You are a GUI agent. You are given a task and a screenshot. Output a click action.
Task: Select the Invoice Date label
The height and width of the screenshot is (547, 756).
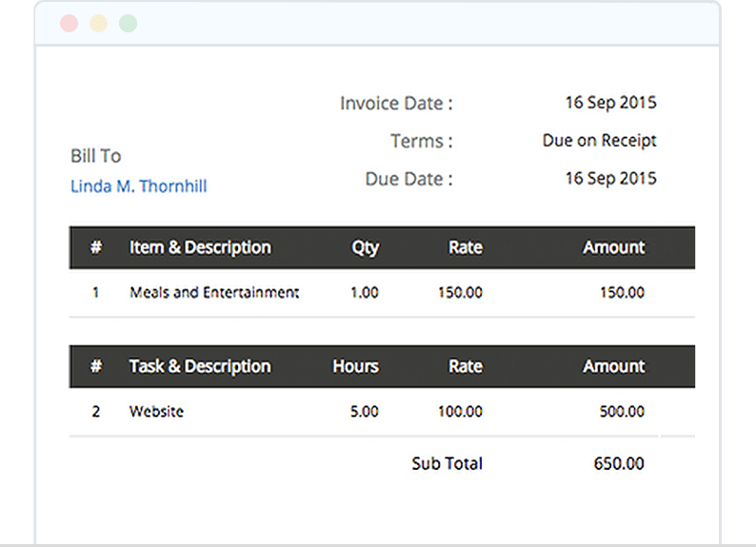pos(396,104)
